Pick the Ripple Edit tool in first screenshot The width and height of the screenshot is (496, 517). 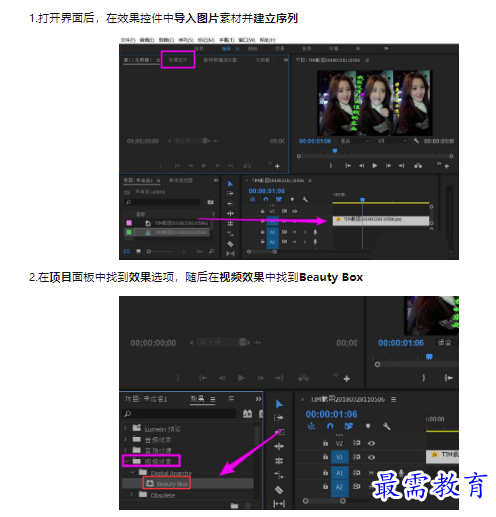point(230,213)
